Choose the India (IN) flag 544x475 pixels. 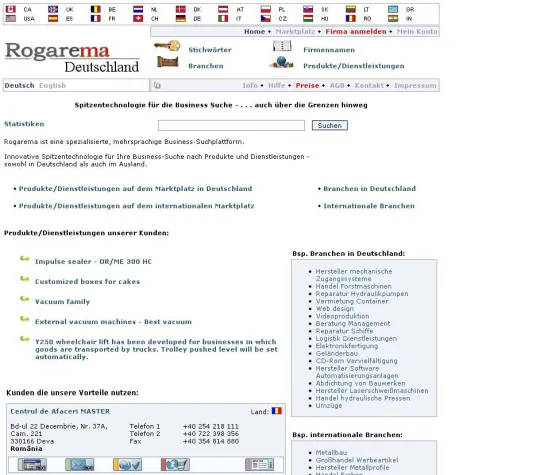coord(393,18)
